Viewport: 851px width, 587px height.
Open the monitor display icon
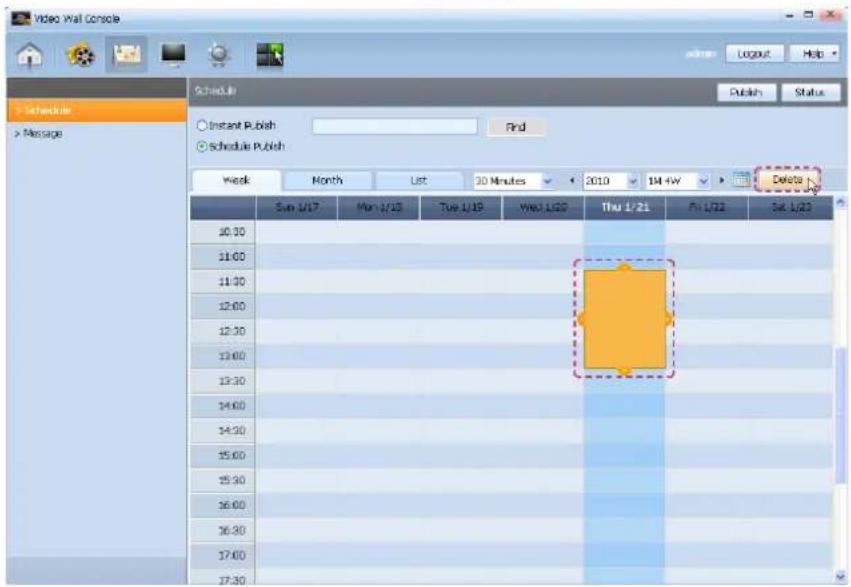[x=173, y=54]
